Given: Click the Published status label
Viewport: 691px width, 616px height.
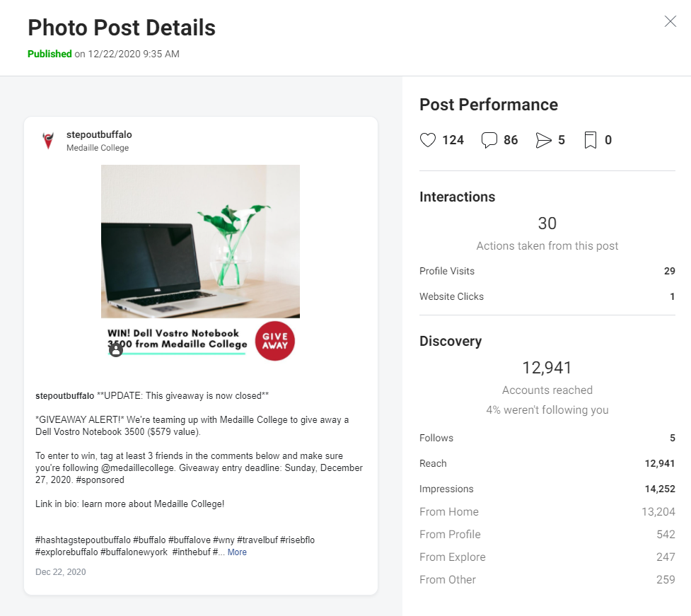Looking at the screenshot, I should pos(50,54).
